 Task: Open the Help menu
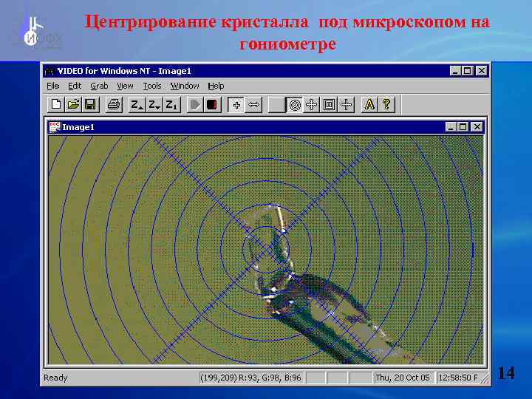tap(216, 86)
